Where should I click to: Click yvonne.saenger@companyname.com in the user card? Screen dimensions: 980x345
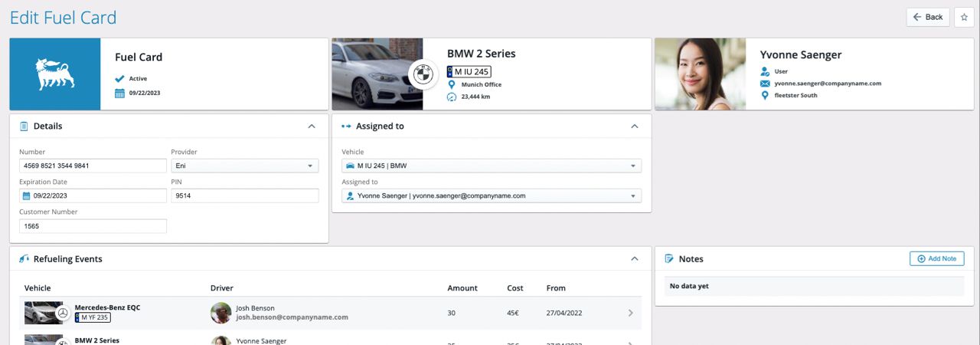pyautogui.click(x=828, y=83)
